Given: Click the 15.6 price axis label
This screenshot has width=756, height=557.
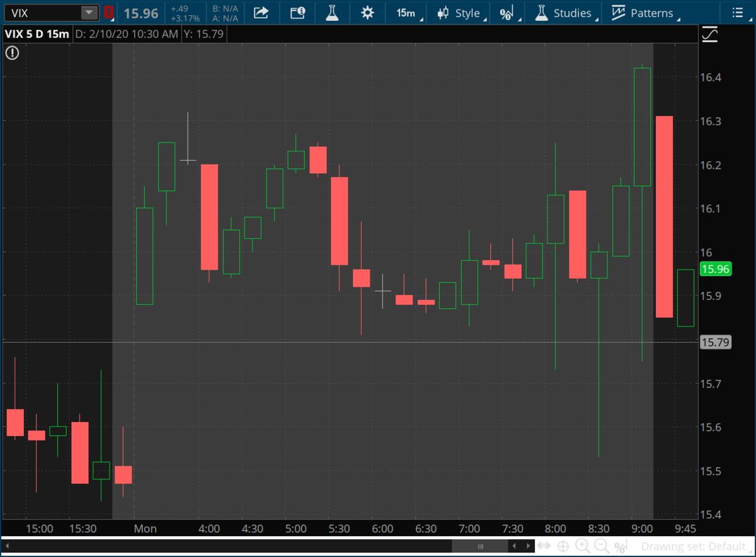Looking at the screenshot, I should 712,427.
